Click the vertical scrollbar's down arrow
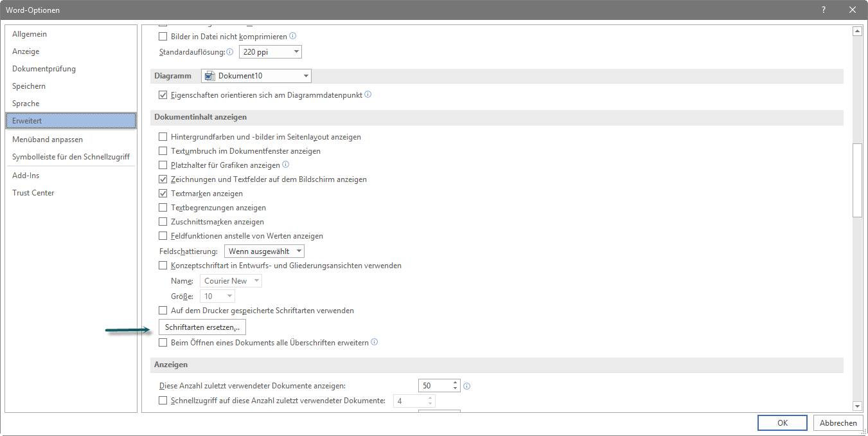This screenshot has height=436, width=868. click(856, 406)
